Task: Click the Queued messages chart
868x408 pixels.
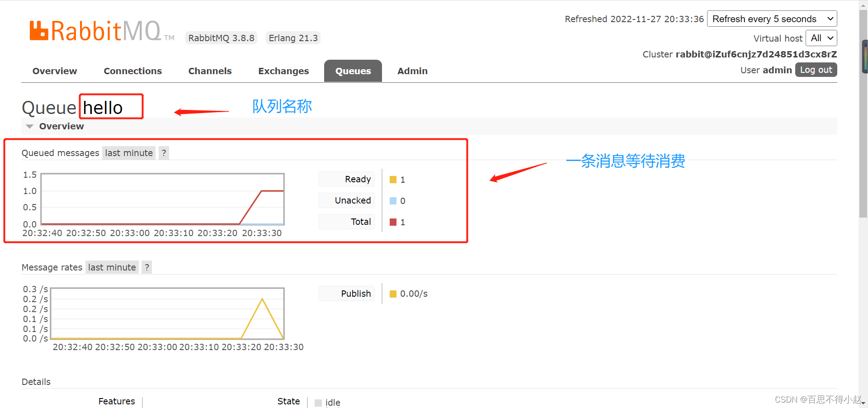Action: (163, 199)
